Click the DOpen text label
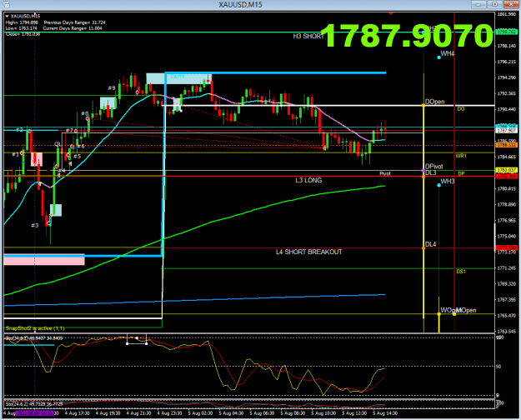 tap(434, 102)
